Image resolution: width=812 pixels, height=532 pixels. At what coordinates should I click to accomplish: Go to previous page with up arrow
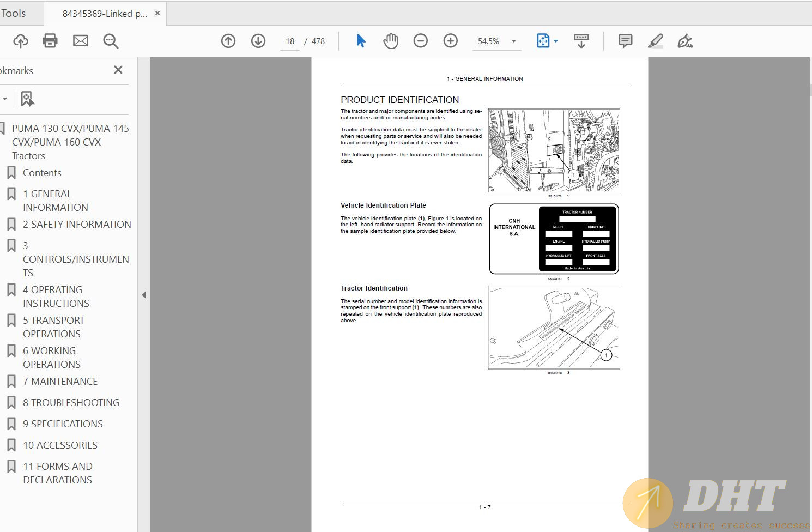[228, 41]
